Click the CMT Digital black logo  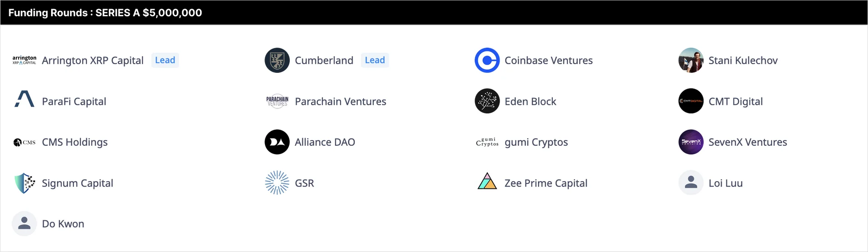tap(691, 101)
